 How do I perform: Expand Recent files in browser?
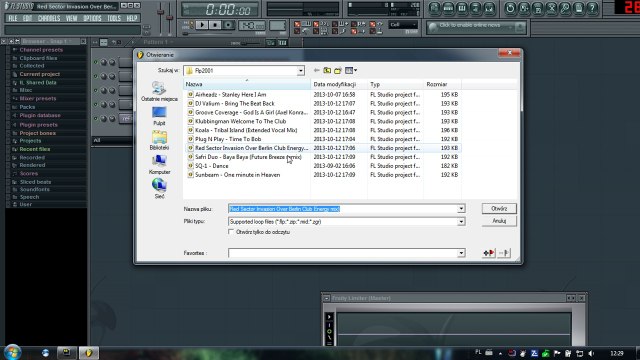[x=35, y=149]
